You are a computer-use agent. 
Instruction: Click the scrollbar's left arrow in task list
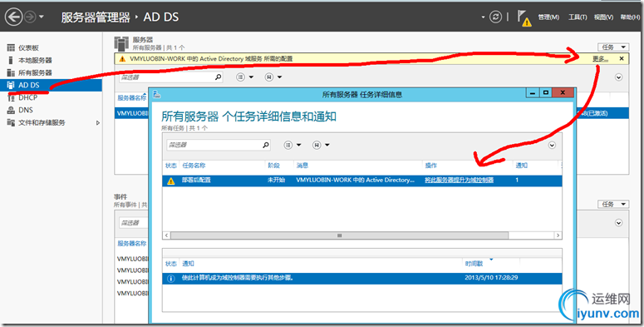click(166, 235)
